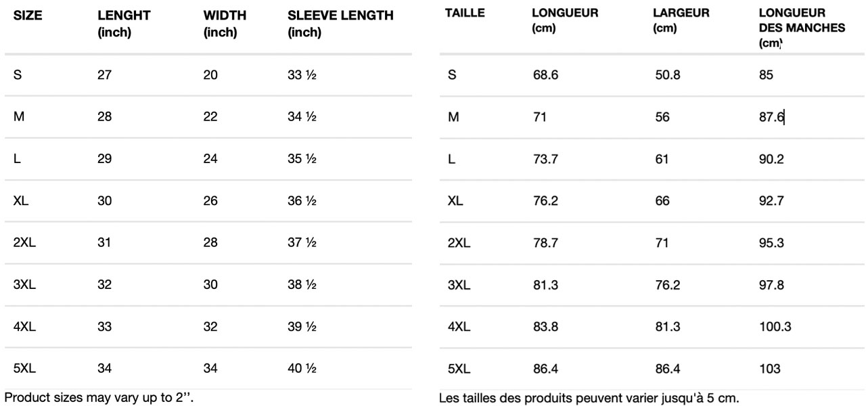The image size is (868, 406).
Task: Click the 87.6 sleeve value cell
Action: click(771, 117)
